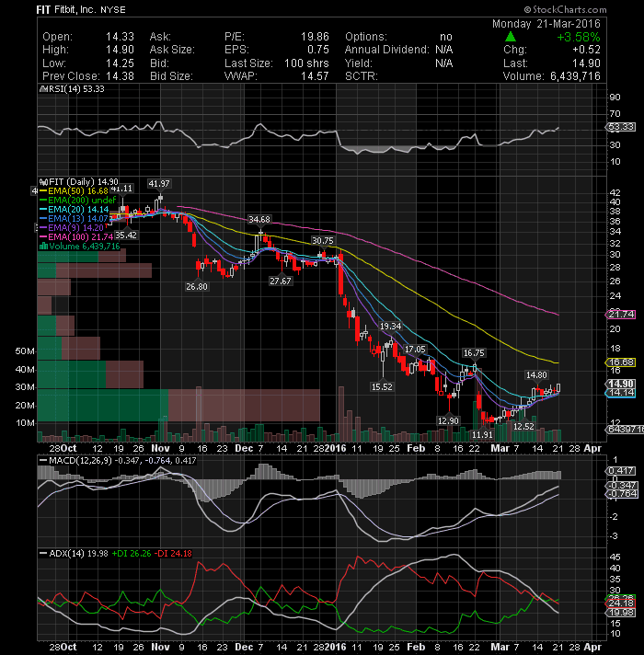Click the 41.97 price peak label
The width and height of the screenshot is (644, 655).
point(159,183)
